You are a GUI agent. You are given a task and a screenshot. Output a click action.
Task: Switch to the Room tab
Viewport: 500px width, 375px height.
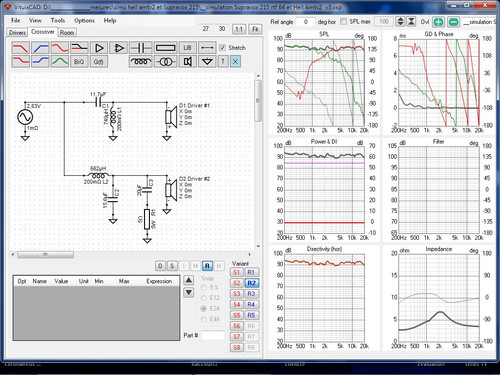(x=67, y=32)
